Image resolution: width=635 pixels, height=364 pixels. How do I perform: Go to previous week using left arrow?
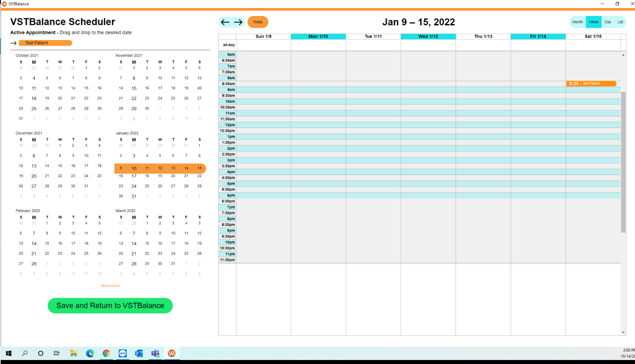tap(225, 22)
